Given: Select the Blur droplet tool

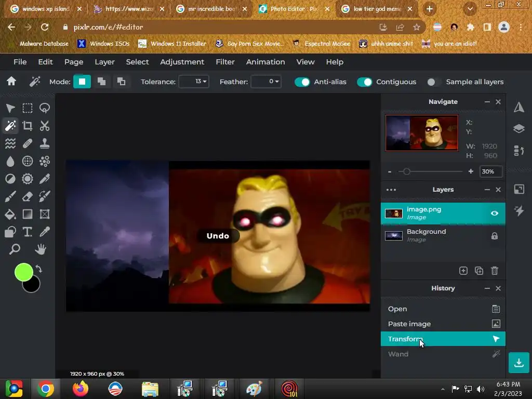Looking at the screenshot, I should coord(10,161).
